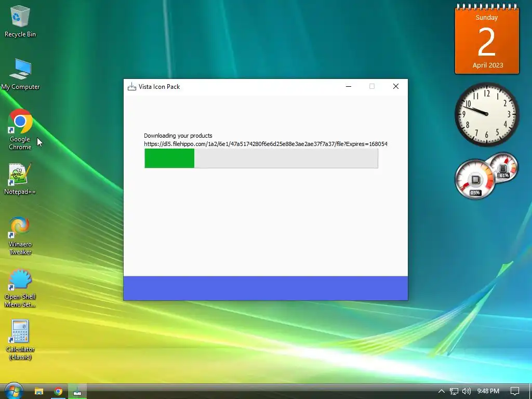This screenshot has height=399, width=532.
Task: Click the Chrome icon in the taskbar
Action: coord(58,392)
